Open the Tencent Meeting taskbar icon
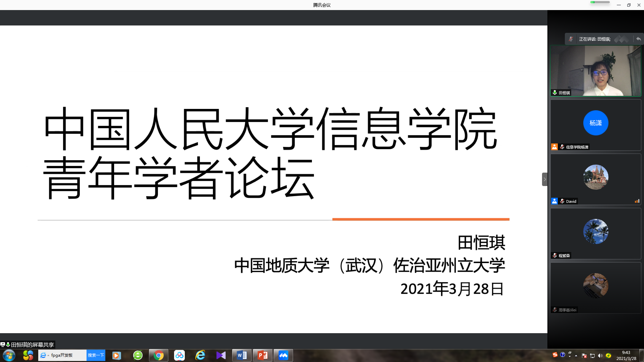Screen dimensions: 644x362 (x=283, y=355)
